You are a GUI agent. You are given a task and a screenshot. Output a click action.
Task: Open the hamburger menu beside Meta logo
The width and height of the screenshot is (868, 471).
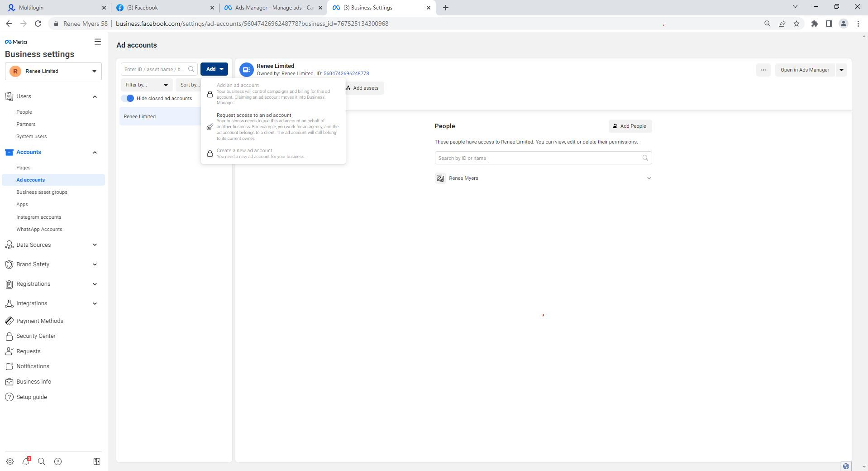coord(97,42)
